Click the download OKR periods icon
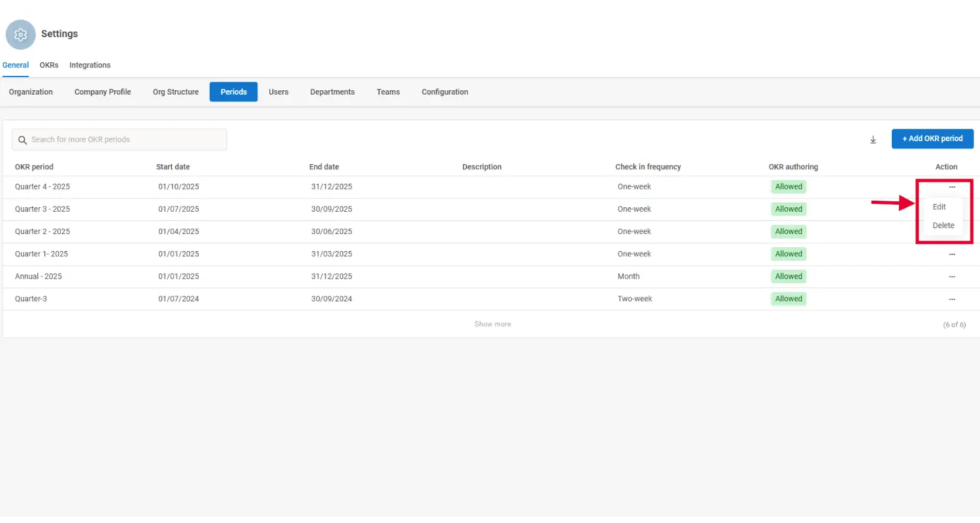980x523 pixels. pos(873,139)
